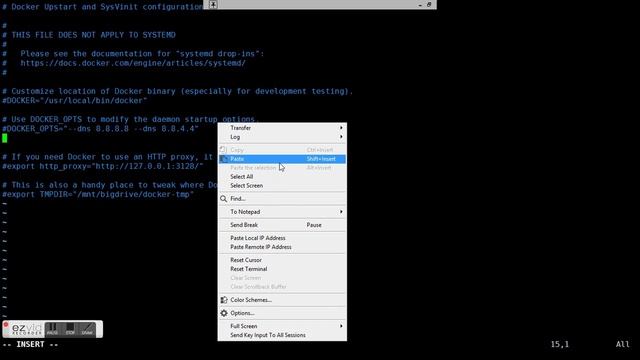Click the '-- INSERT --' mode indicator
640x360 pixels.
[x=30, y=344]
